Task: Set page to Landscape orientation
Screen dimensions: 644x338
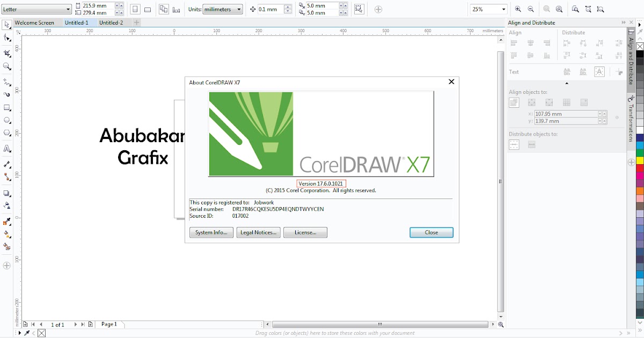Action: tap(148, 9)
